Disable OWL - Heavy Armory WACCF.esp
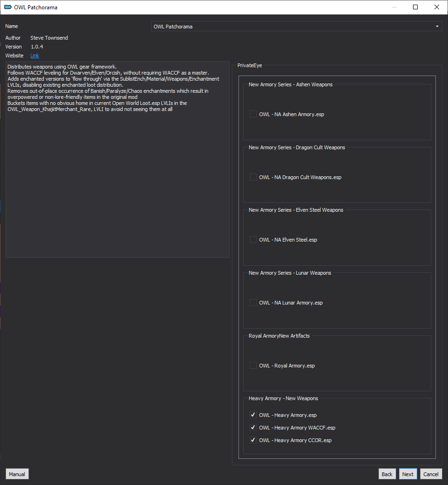Image resolution: width=448 pixels, height=485 pixels. [x=253, y=428]
